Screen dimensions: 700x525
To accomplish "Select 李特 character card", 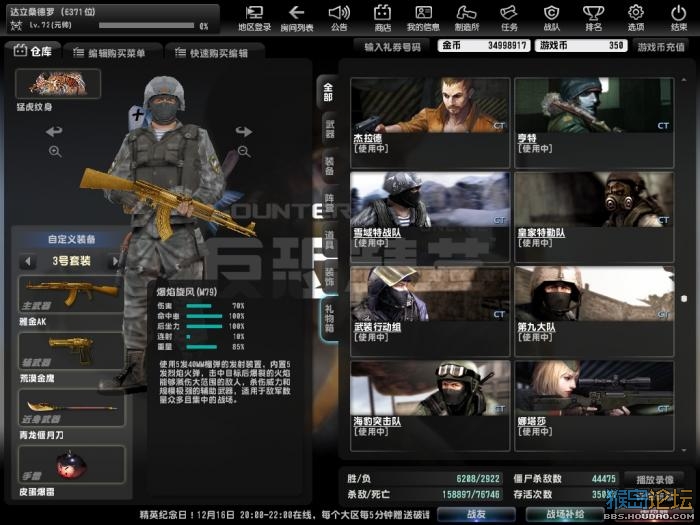I will click(x=594, y=123).
